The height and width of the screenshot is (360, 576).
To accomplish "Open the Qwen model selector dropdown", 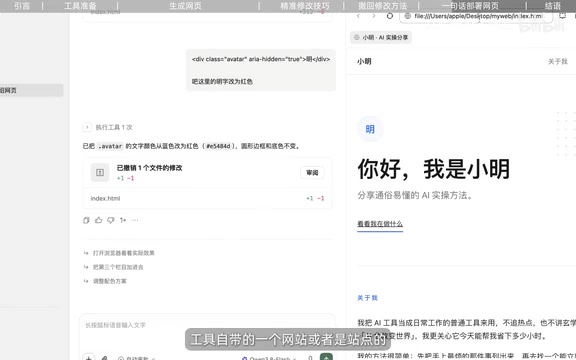I will pos(269,358).
